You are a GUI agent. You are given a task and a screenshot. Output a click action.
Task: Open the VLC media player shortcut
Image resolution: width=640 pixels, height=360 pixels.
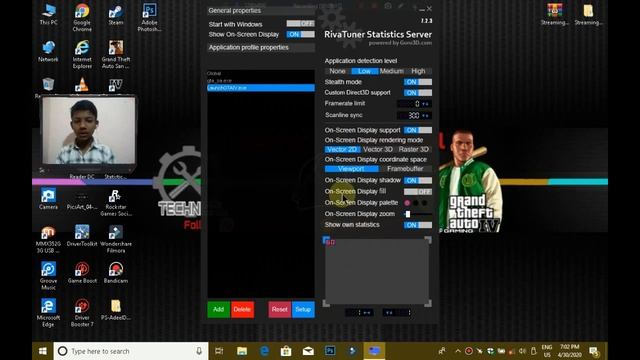pyautogui.click(x=82, y=84)
